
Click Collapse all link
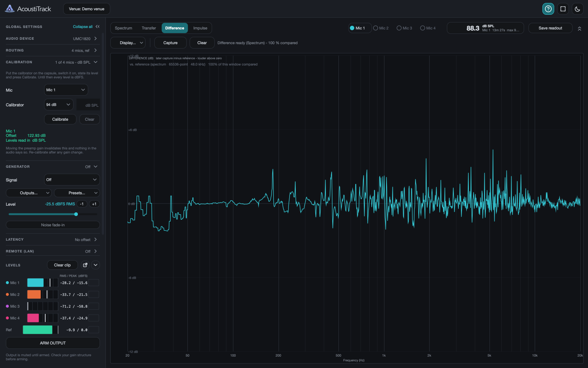[83, 26]
